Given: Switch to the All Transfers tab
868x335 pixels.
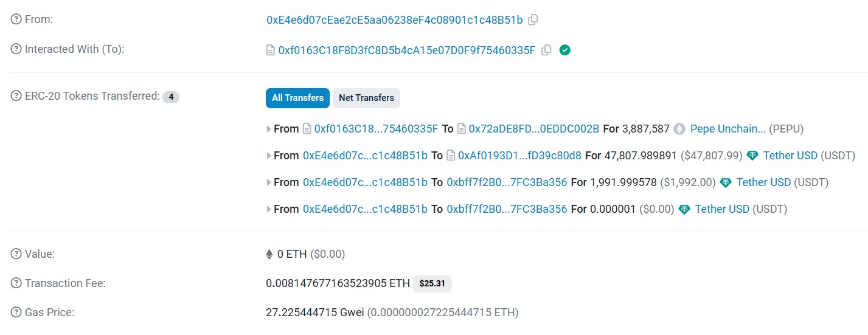Looking at the screenshot, I should click(x=298, y=98).
